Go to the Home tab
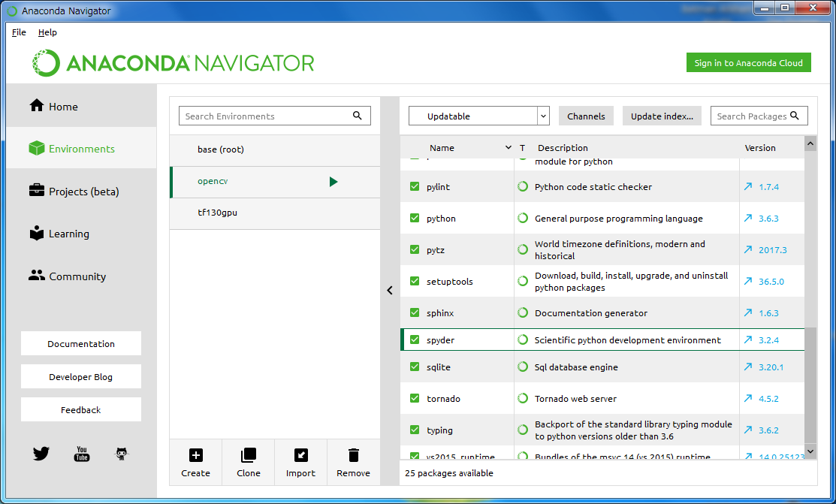 [82, 106]
